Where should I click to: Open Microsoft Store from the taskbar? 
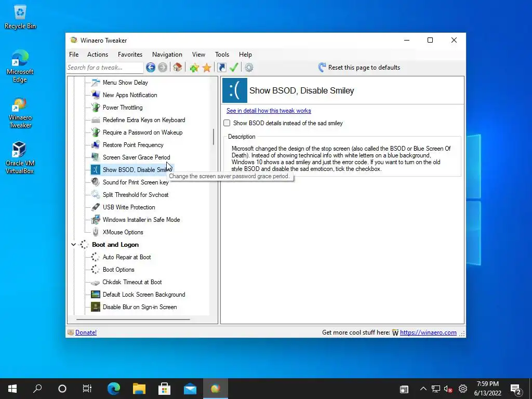pyautogui.click(x=165, y=389)
